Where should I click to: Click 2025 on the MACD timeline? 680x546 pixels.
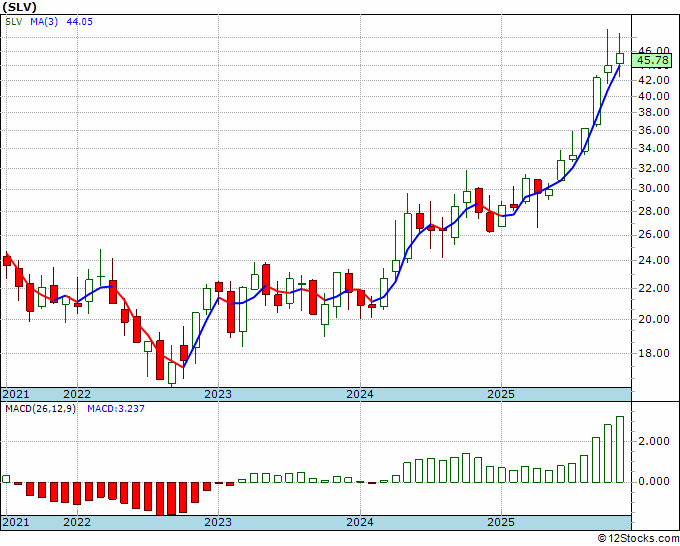(x=501, y=522)
